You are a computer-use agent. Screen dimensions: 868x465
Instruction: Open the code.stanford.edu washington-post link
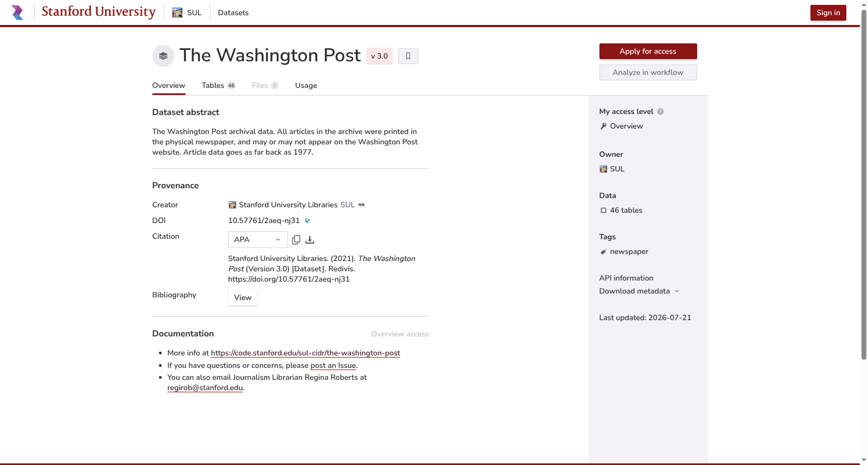pos(305,353)
